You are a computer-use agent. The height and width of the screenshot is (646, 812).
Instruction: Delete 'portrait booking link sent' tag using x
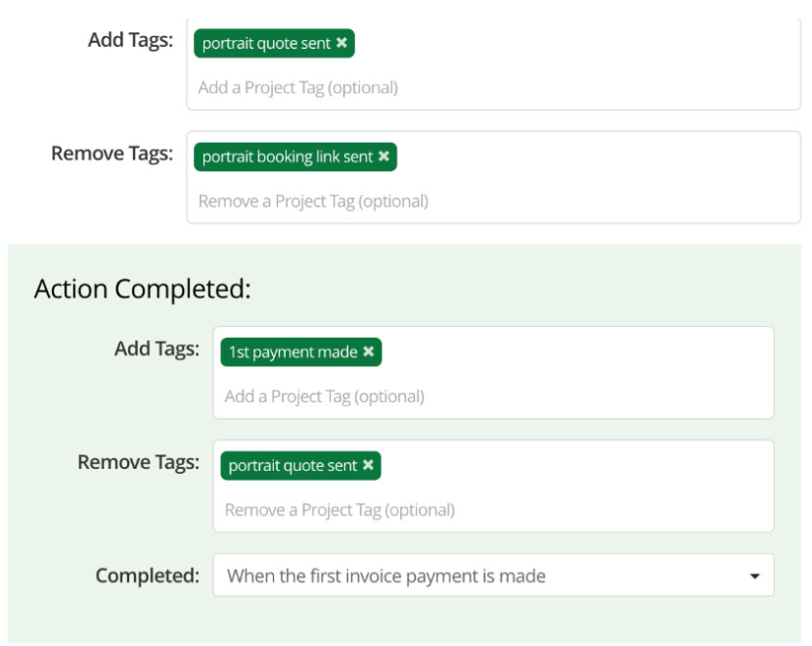pos(383,157)
